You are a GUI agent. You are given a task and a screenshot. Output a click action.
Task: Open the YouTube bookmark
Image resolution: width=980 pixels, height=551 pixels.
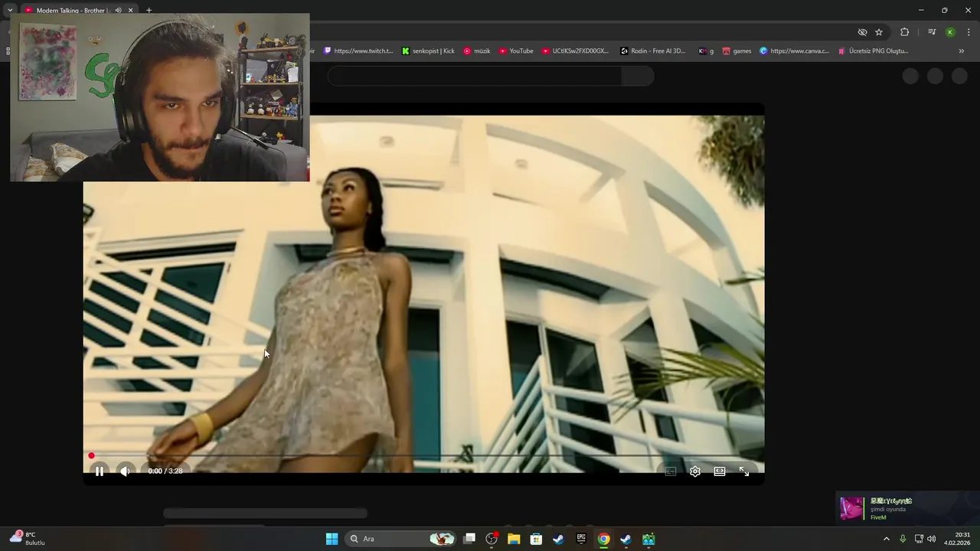516,51
